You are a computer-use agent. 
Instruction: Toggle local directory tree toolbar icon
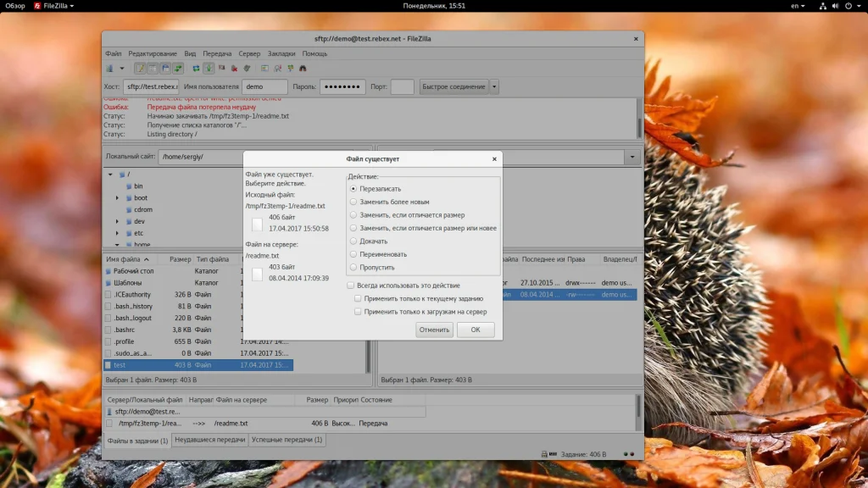tap(153, 69)
